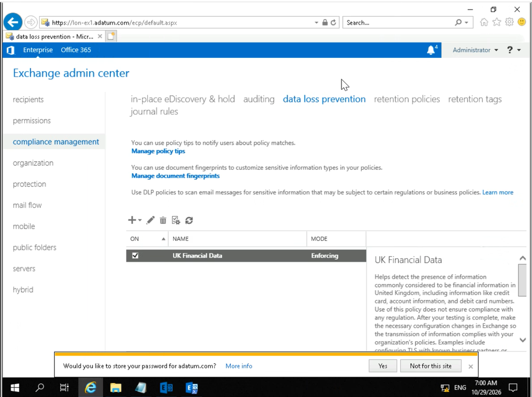Open the Exchange Management Shell taskbar icon
532x397 pixels.
tap(192, 387)
